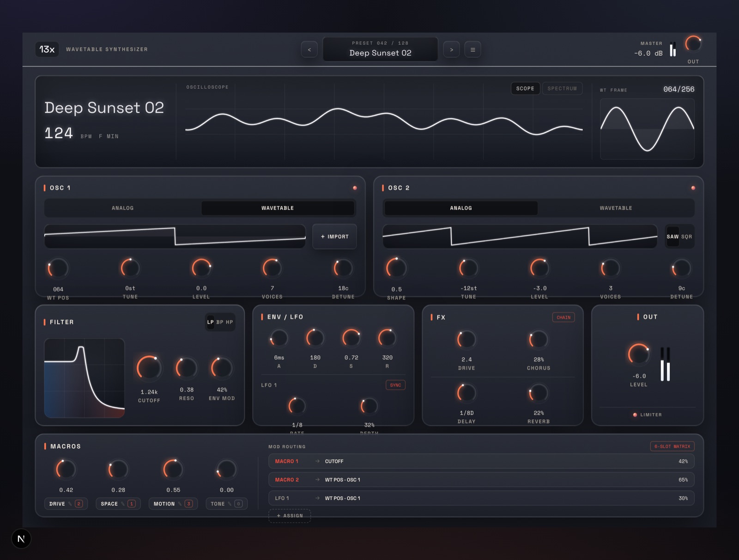Click the OSC 2 SHAPE knob

coord(396,268)
